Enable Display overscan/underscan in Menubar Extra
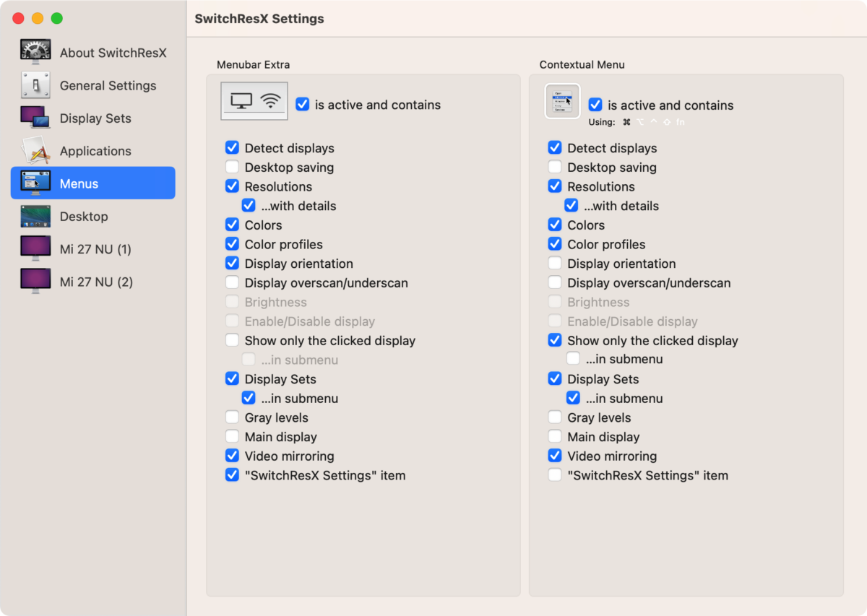 pyautogui.click(x=232, y=282)
